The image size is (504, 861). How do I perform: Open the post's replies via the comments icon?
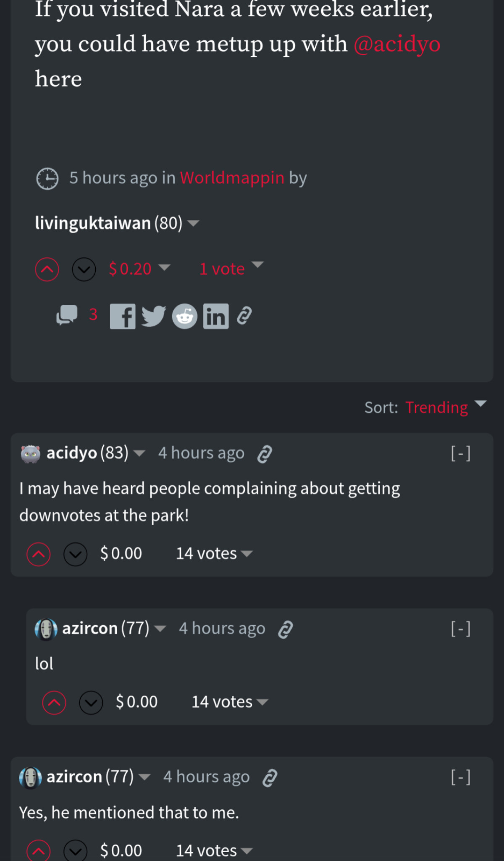click(x=67, y=315)
